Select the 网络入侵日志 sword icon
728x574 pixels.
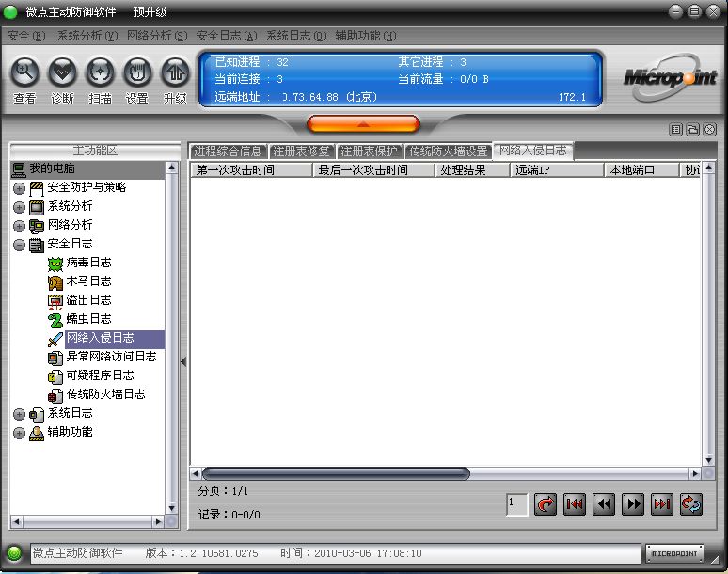pos(55,339)
